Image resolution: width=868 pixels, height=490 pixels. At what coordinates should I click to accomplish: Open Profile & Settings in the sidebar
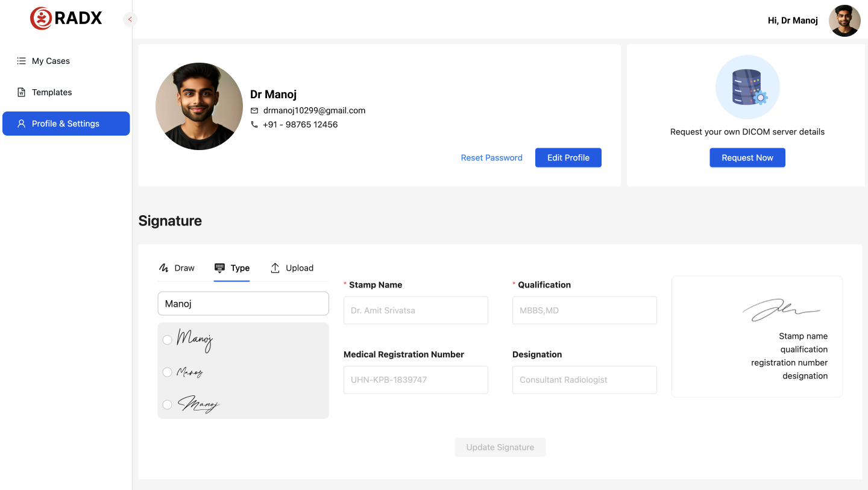click(x=66, y=124)
